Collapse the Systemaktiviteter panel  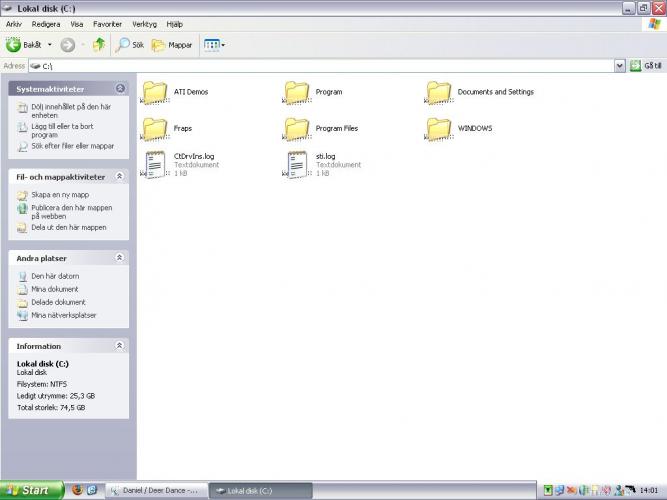point(120,89)
